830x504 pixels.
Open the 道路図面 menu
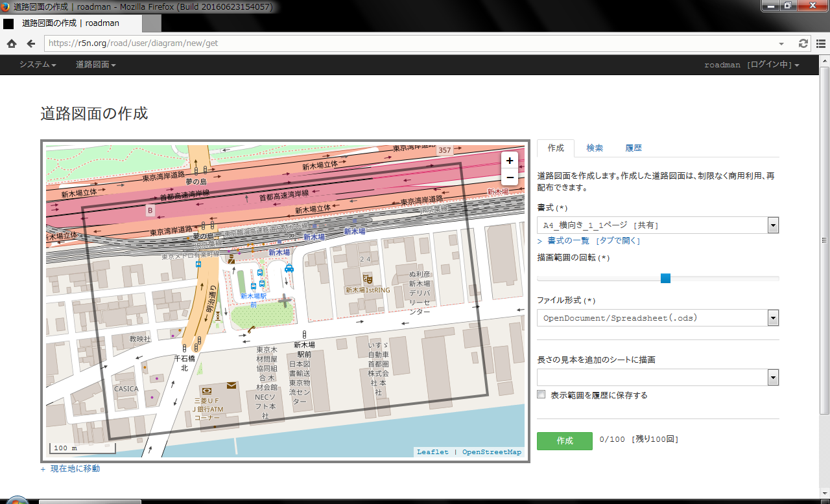click(x=96, y=65)
